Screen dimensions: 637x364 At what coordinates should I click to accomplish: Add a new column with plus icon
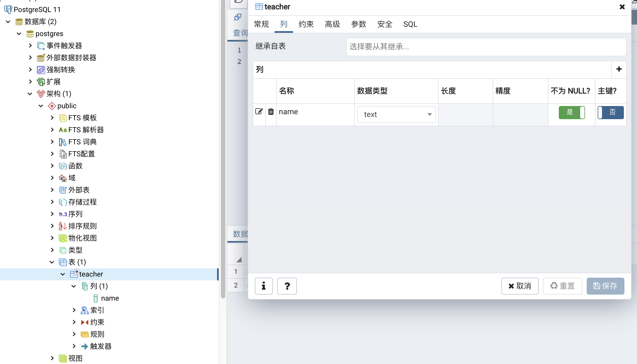(619, 69)
